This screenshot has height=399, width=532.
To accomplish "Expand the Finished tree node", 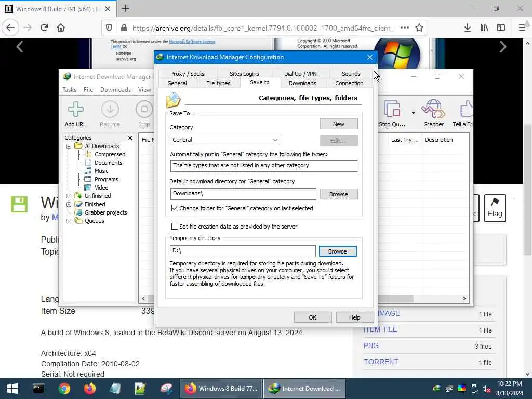I will 69,204.
